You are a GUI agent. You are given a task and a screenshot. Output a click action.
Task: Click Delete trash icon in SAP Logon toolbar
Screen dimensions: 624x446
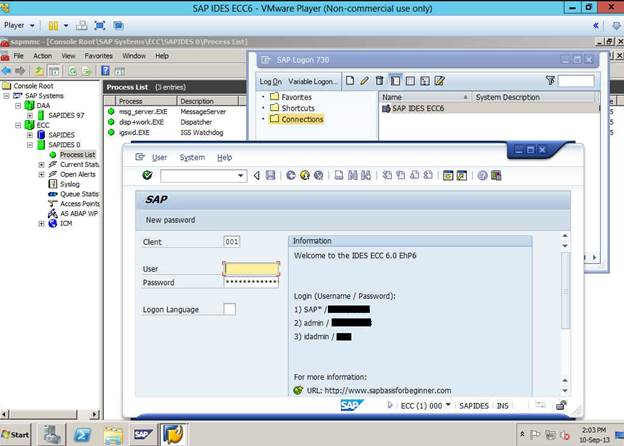(x=379, y=81)
